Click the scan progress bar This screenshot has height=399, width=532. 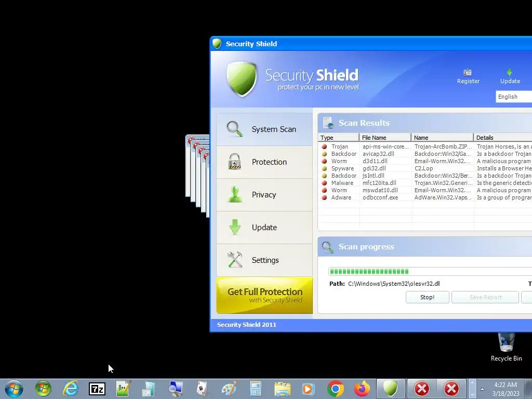tap(430, 271)
